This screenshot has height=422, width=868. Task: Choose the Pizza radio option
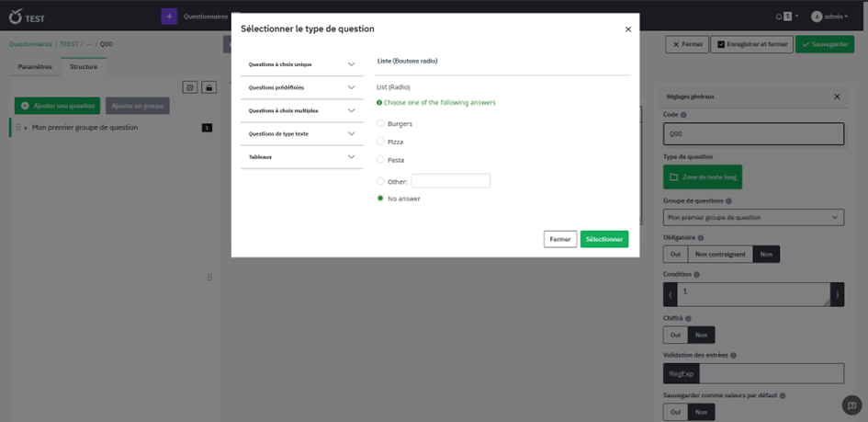click(380, 142)
